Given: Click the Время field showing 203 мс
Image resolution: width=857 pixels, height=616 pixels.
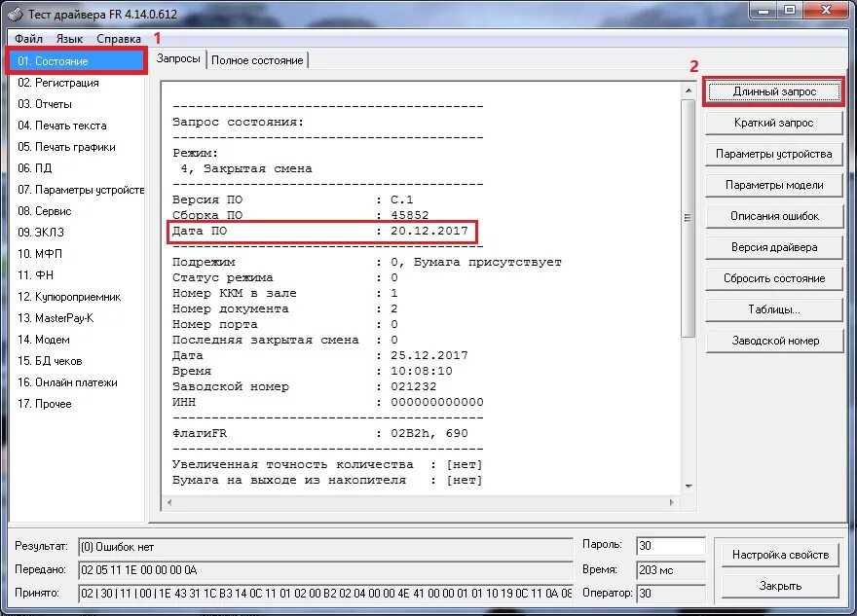Looking at the screenshot, I should click(671, 570).
